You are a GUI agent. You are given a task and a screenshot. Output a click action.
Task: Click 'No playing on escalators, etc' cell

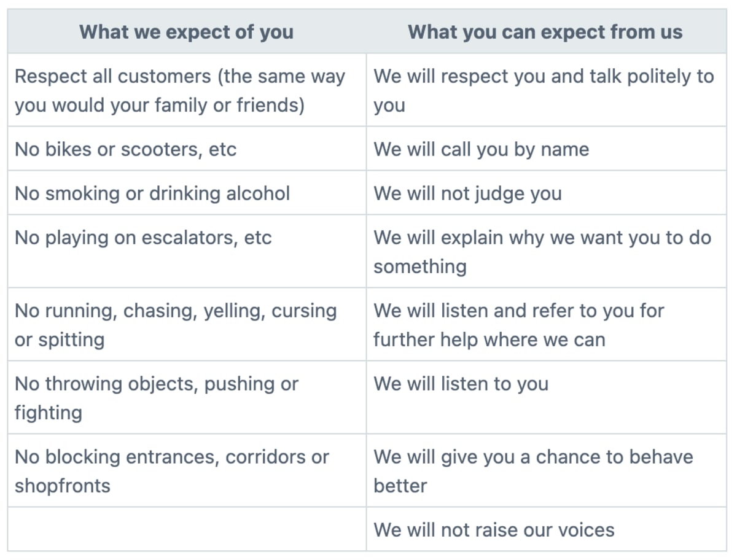187,251
